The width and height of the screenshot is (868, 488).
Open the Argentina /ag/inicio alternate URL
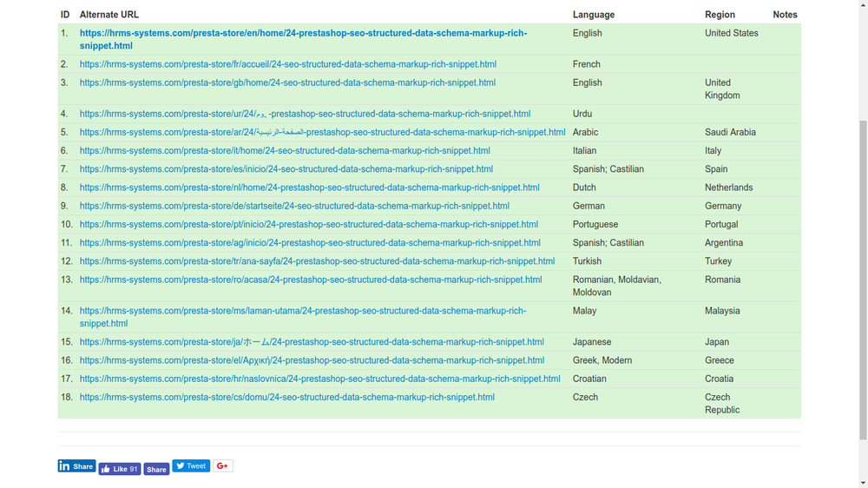tap(310, 242)
